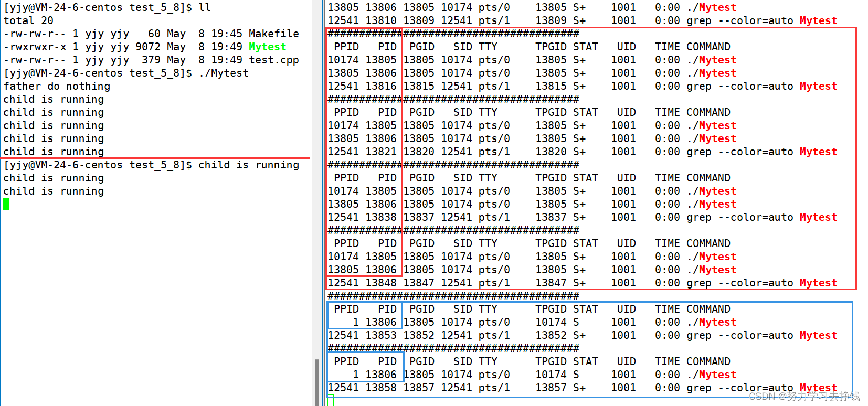Select file size value 9072
The height and width of the screenshot is (406, 868).
click(148, 47)
